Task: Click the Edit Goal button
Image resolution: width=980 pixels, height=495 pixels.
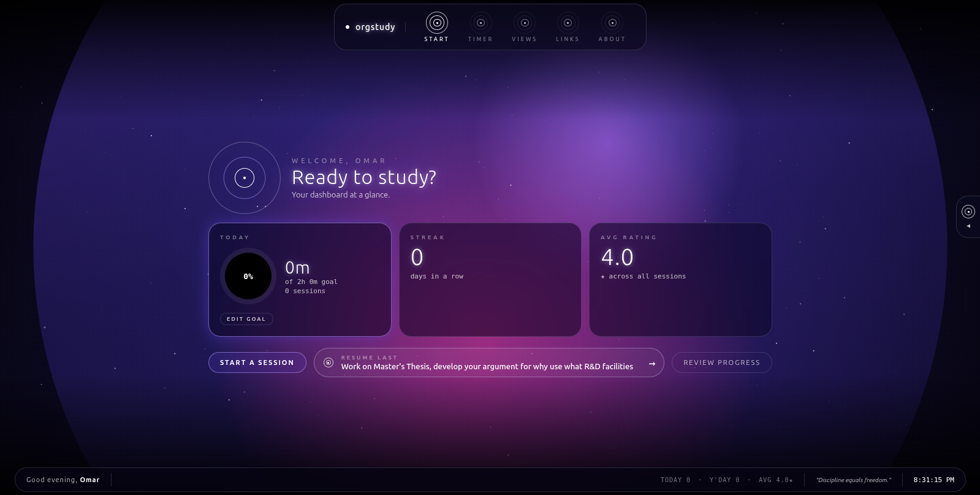Action: pyautogui.click(x=246, y=319)
